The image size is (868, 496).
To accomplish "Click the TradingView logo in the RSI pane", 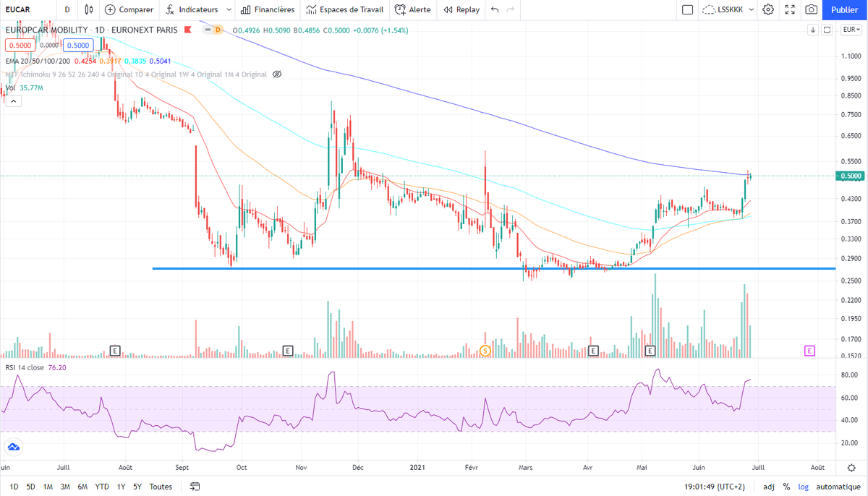I will click(12, 446).
